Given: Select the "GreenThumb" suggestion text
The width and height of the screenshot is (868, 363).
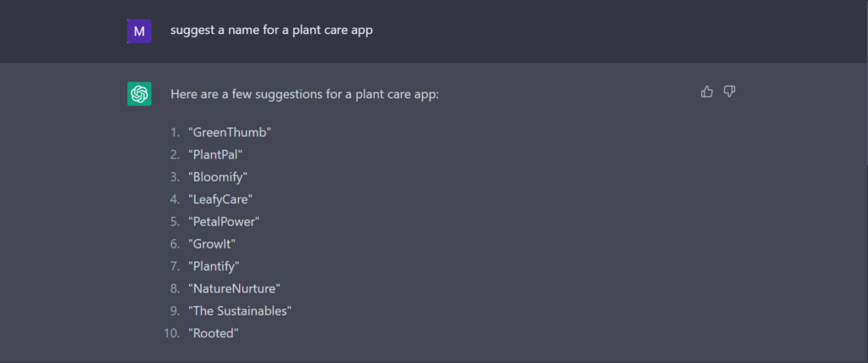Looking at the screenshot, I should (229, 132).
